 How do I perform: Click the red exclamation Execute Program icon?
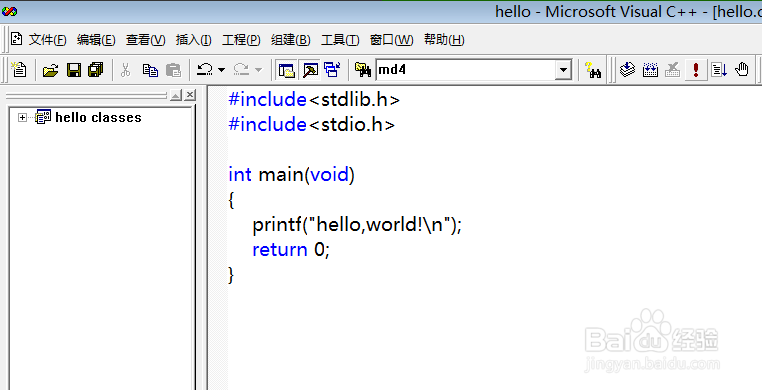coord(696,70)
